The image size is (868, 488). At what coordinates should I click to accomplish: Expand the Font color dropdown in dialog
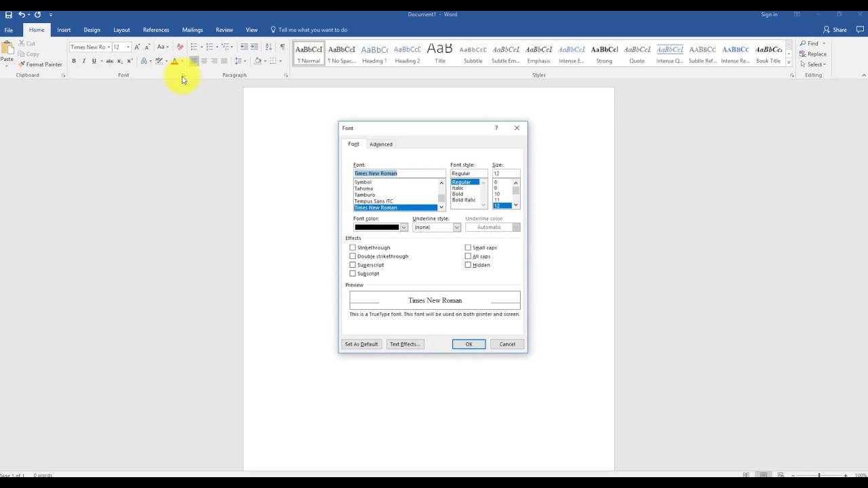[x=403, y=227]
